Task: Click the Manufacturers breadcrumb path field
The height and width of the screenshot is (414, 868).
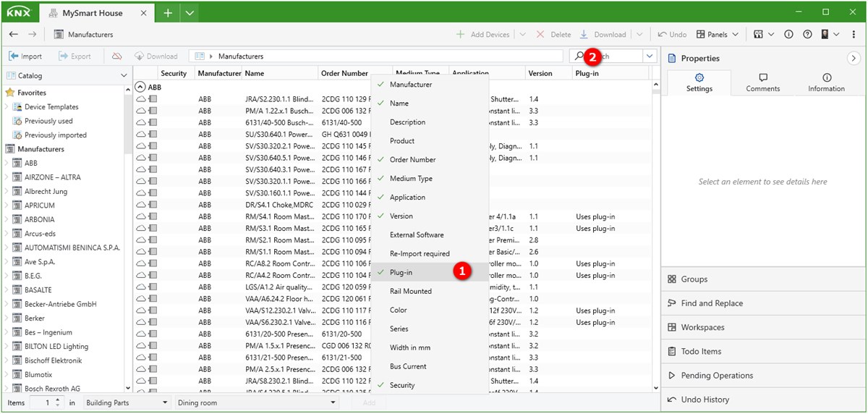Action: pyautogui.click(x=376, y=56)
